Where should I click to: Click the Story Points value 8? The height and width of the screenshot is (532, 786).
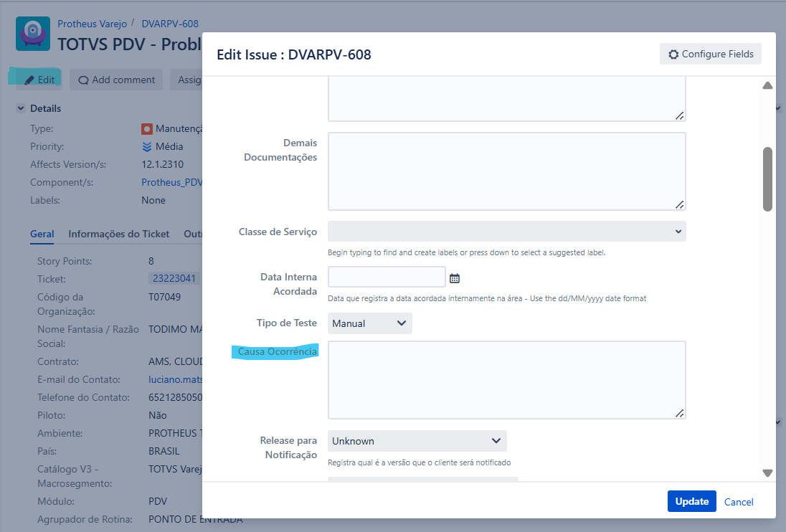click(151, 261)
